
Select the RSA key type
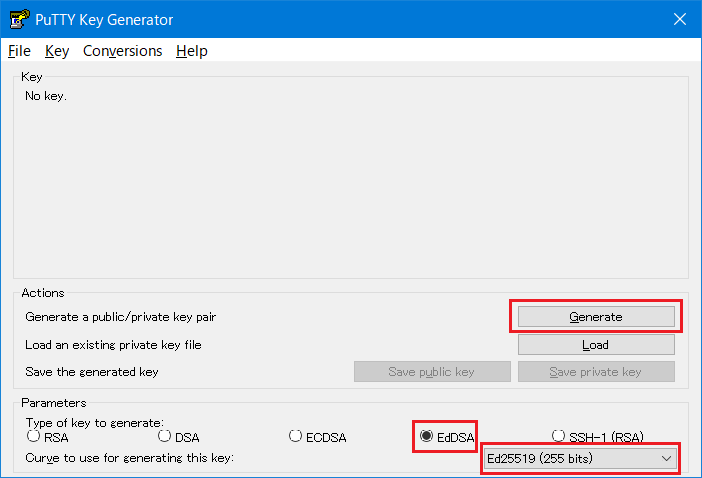tap(34, 436)
